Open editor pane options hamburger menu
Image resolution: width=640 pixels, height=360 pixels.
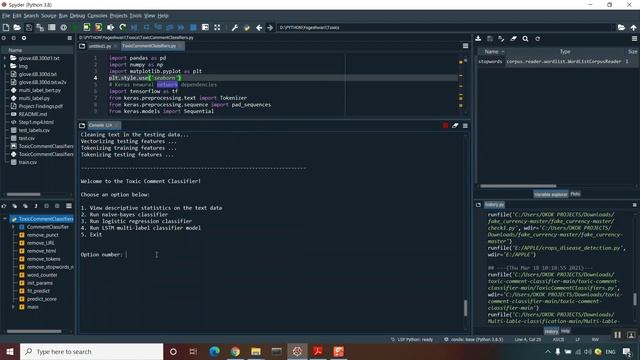coord(465,46)
